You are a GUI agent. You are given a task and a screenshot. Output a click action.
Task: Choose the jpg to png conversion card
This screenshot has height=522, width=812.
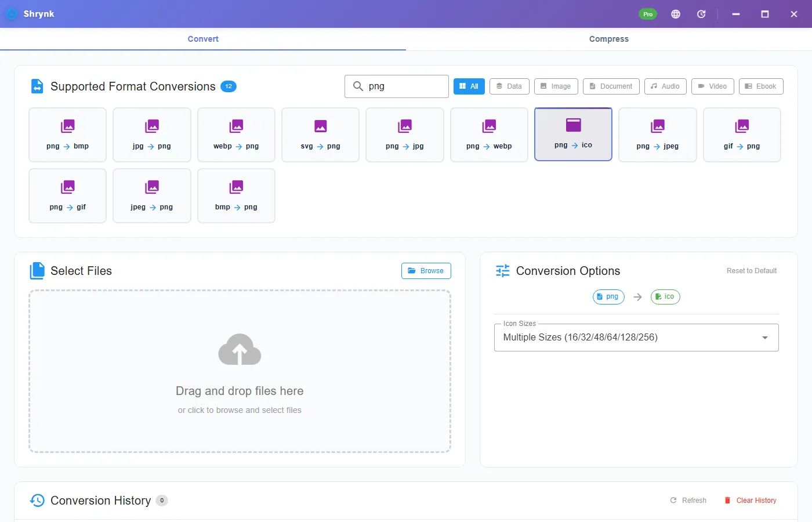pos(152,135)
